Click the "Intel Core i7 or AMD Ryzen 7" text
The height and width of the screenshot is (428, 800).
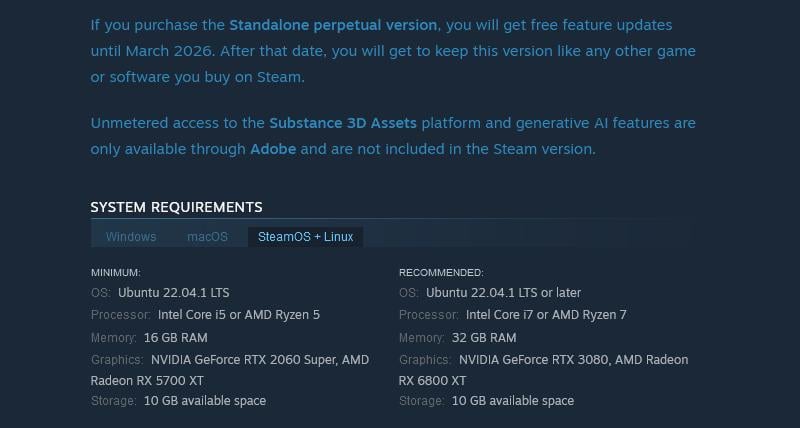tap(546, 315)
